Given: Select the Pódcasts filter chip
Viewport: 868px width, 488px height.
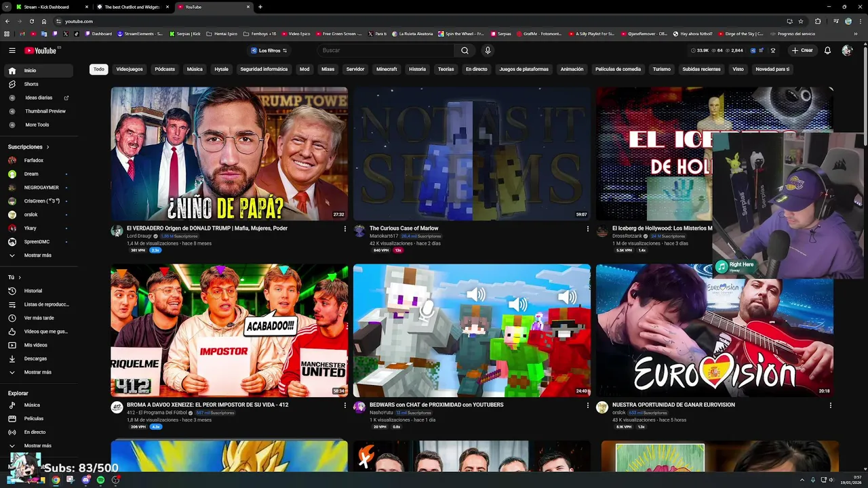Looking at the screenshot, I should point(165,69).
